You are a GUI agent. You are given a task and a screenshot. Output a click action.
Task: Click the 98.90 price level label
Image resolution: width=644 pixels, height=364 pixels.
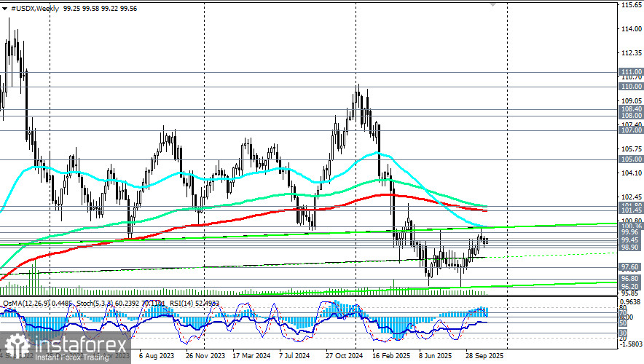[631, 248]
